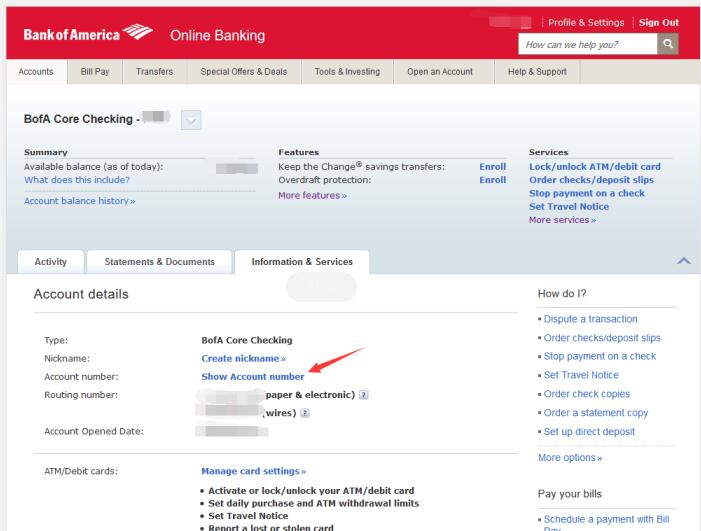Screen dimensions: 701x531
Task: Enroll in Overdraft protection
Action: coord(492,180)
